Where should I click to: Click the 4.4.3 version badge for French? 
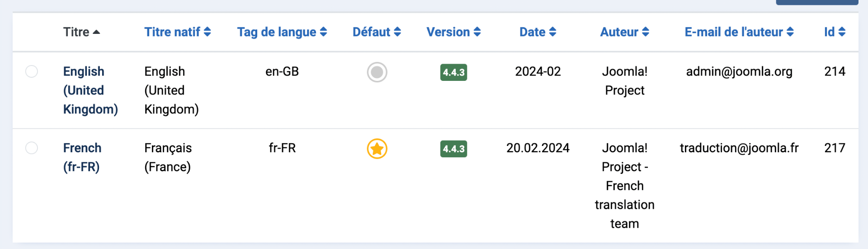pos(453,149)
